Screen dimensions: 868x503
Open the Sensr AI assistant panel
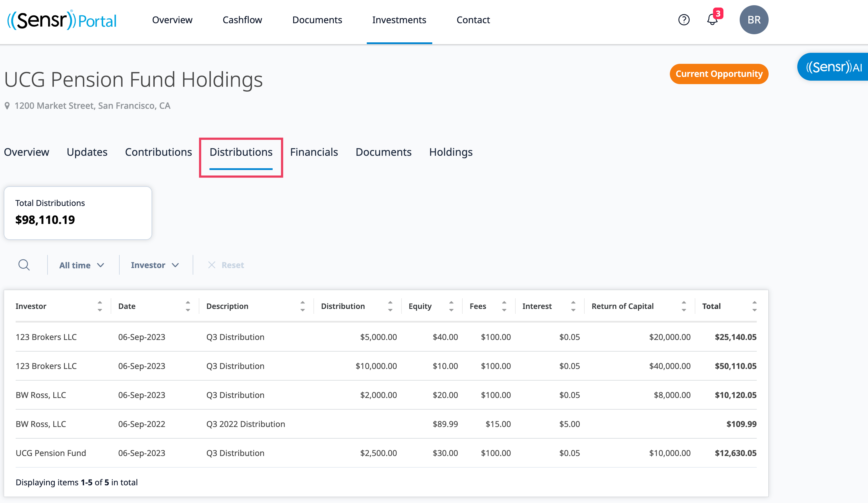pos(834,67)
